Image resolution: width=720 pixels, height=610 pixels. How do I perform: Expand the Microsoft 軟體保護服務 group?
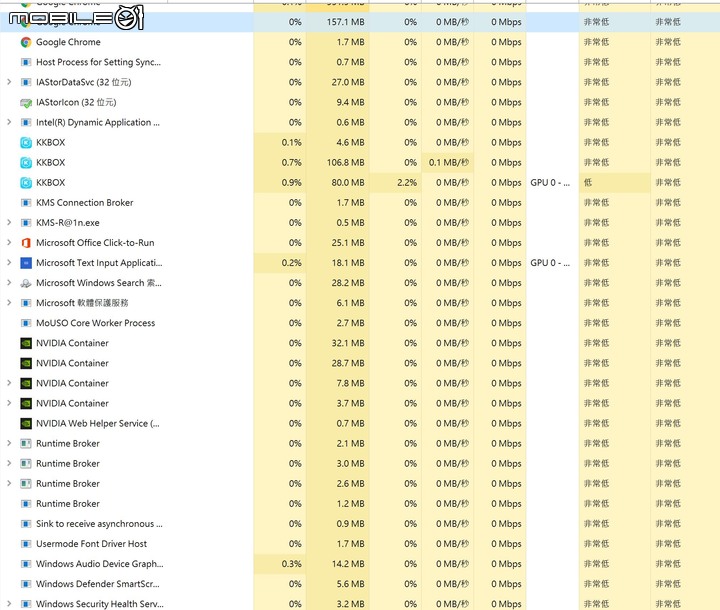tap(9, 303)
